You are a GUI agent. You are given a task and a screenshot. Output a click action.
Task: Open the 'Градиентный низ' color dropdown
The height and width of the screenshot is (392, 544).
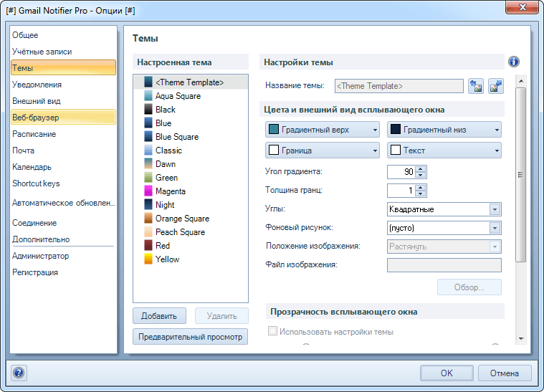pos(444,130)
